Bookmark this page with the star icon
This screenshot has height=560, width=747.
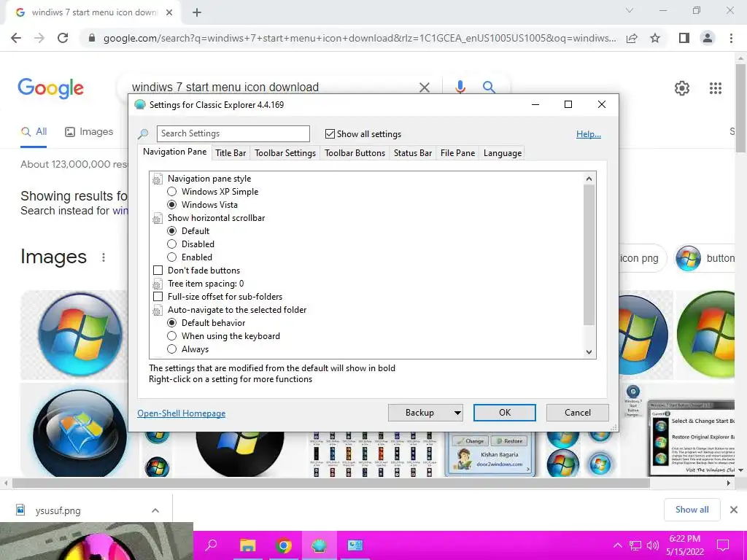[655, 38]
